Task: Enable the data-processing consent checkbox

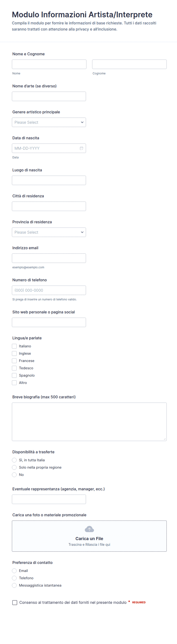Action: [15, 603]
